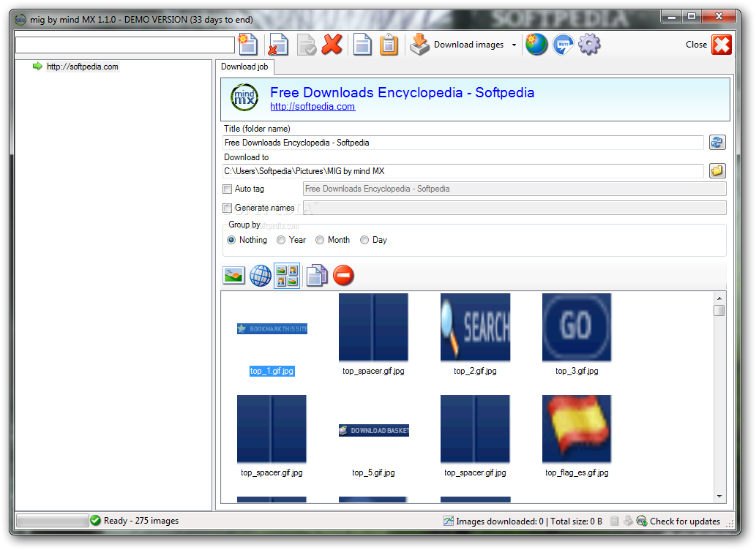Click the copy pages icon above thumbnails
This screenshot has width=756, height=550.
tap(317, 276)
